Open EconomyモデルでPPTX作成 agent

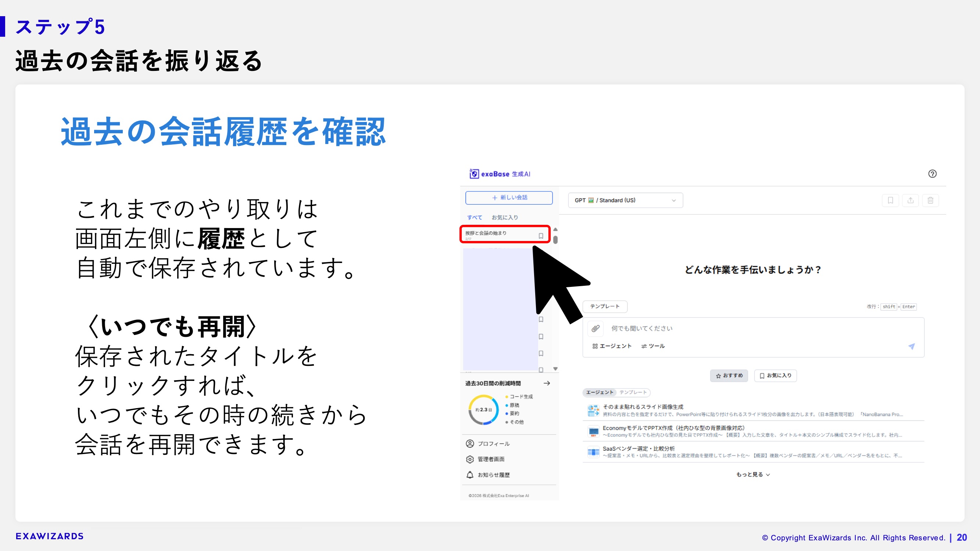[x=753, y=431]
